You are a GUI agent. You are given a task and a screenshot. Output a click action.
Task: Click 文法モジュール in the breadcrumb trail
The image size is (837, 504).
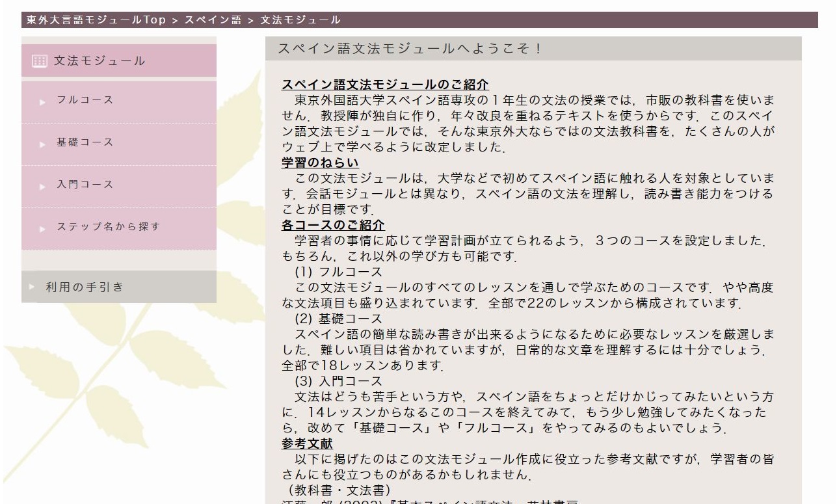300,20
